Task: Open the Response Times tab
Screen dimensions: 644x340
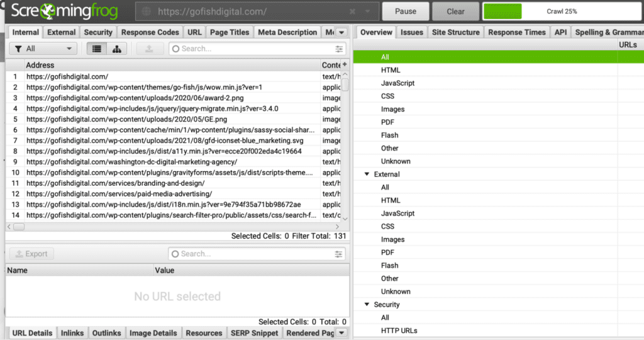Action: pos(517,33)
